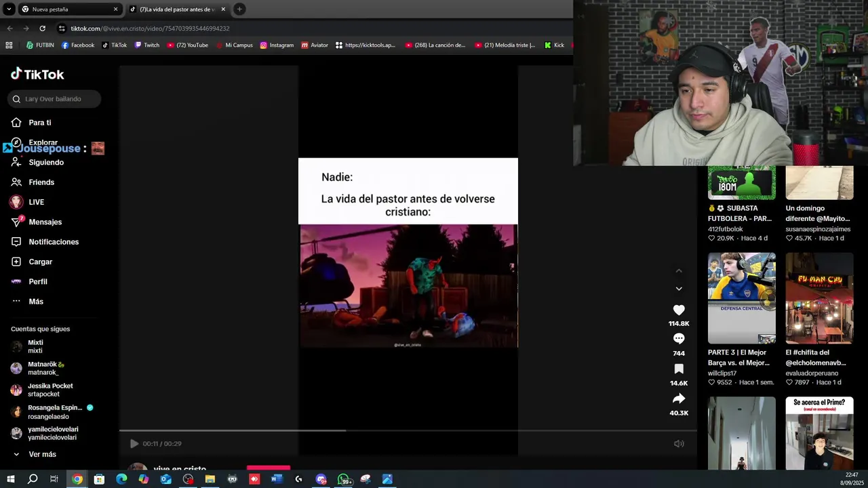Open the #chifita Fu Man Chu thumbnail
The height and width of the screenshot is (488, 868).
coord(819,298)
